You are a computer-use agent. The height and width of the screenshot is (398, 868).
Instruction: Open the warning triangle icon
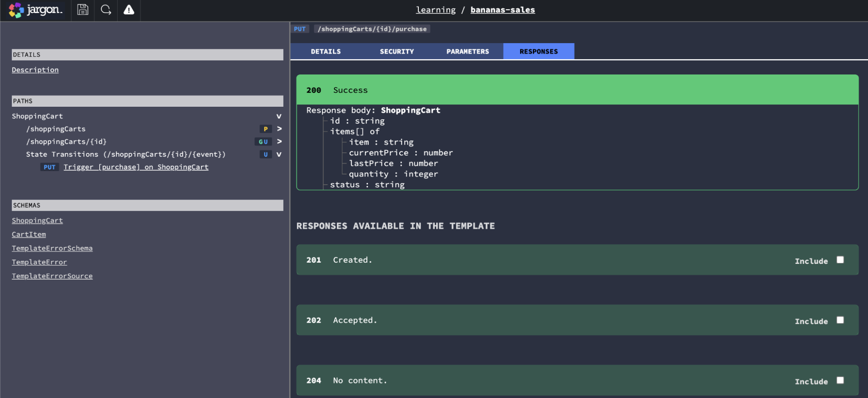click(129, 10)
